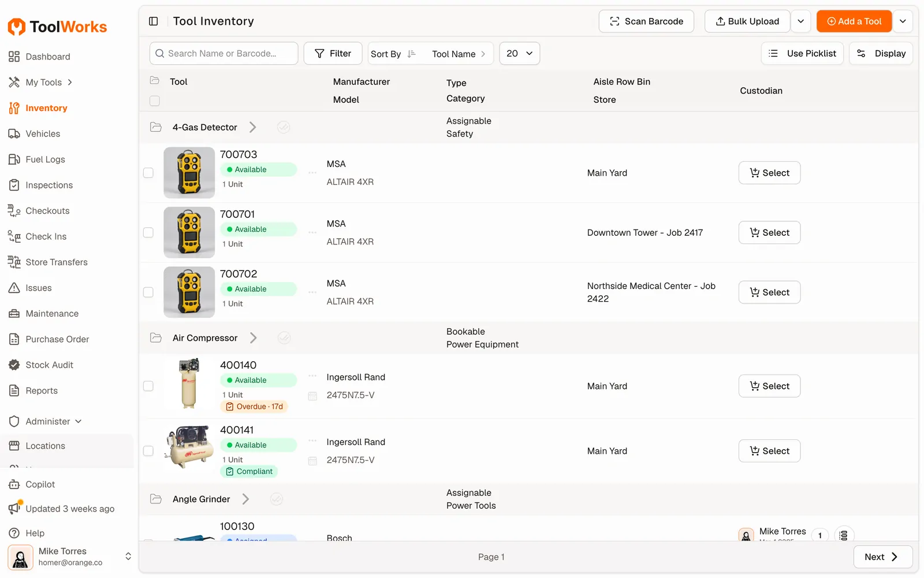The height and width of the screenshot is (578, 924).
Task: Click the check circle next to Angle Grinder
Action: [x=277, y=499]
